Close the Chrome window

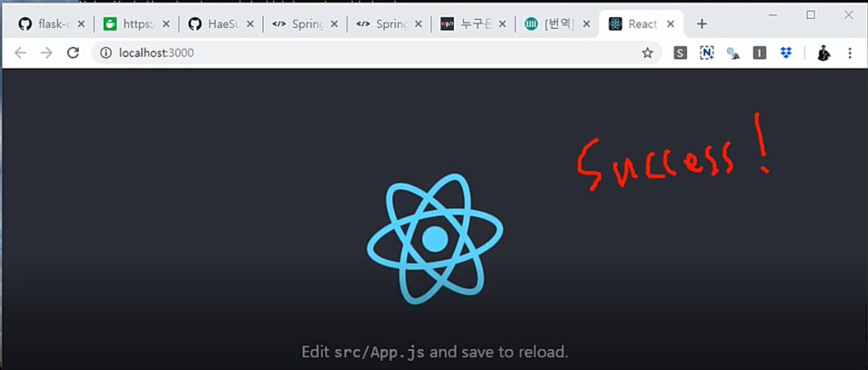pos(848,15)
